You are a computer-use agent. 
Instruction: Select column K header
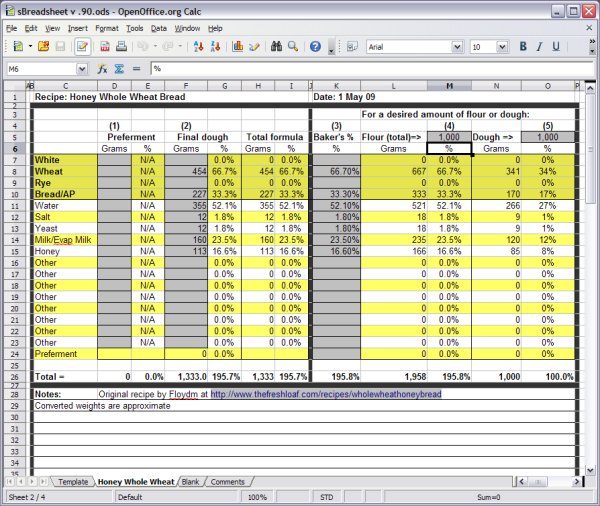pos(336,86)
